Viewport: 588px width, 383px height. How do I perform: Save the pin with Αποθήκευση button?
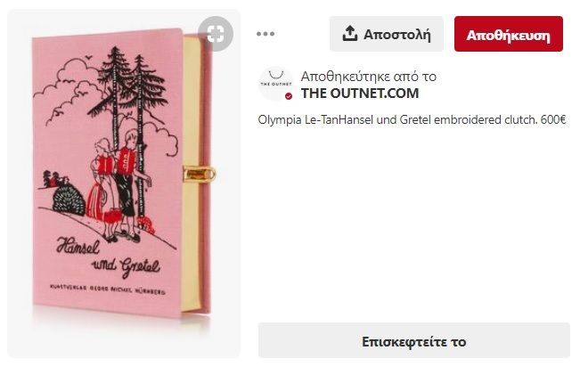pos(509,34)
